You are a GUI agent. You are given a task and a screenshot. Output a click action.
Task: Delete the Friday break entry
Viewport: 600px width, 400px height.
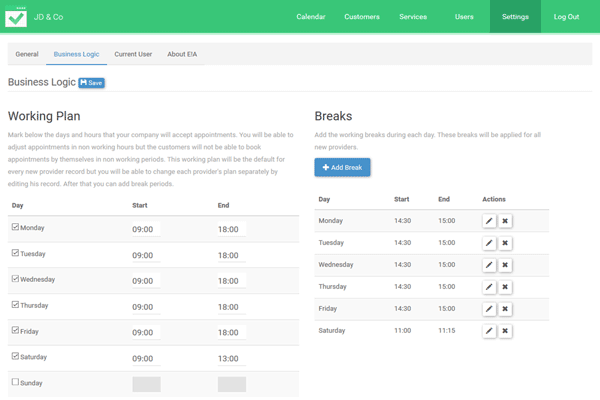(505, 309)
